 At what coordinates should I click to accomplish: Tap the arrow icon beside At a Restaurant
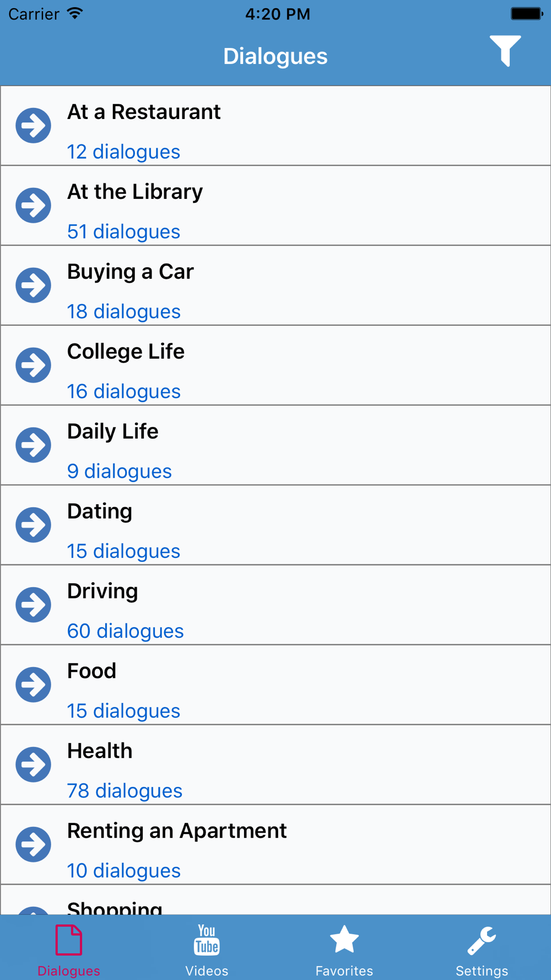coord(33,126)
